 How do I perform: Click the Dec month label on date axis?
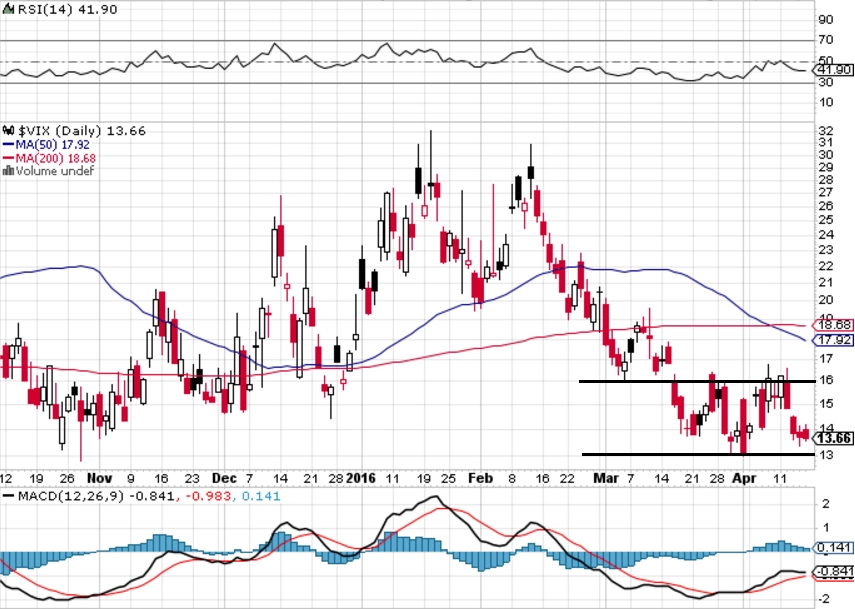click(224, 478)
